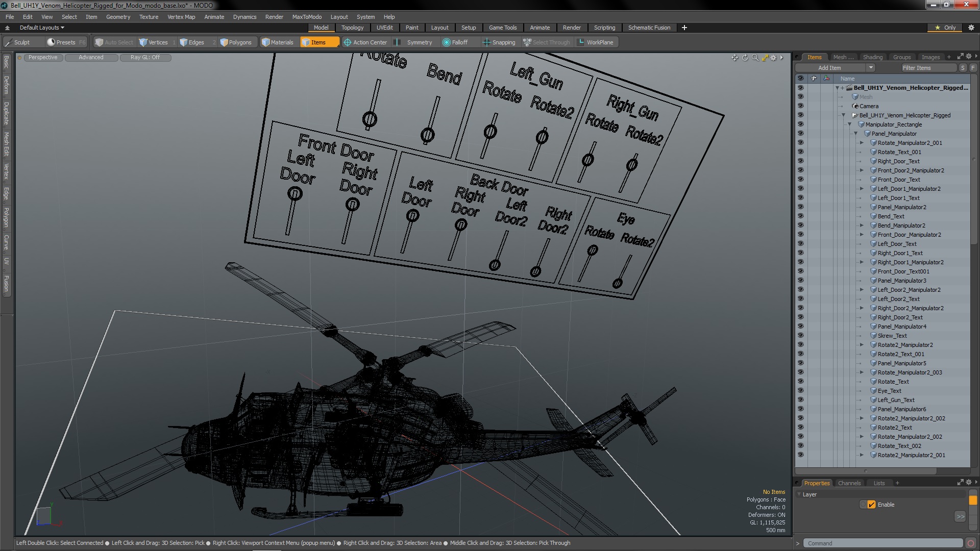Toggle visibility of Right_Door_Text item

(800, 161)
